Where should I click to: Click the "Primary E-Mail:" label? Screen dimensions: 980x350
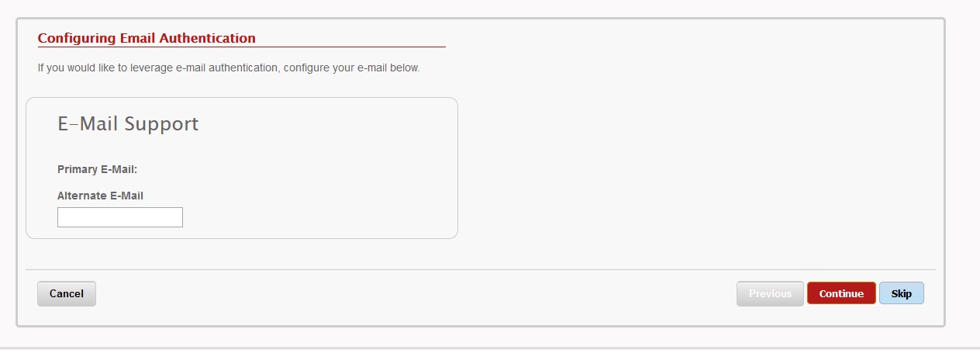[x=97, y=169]
